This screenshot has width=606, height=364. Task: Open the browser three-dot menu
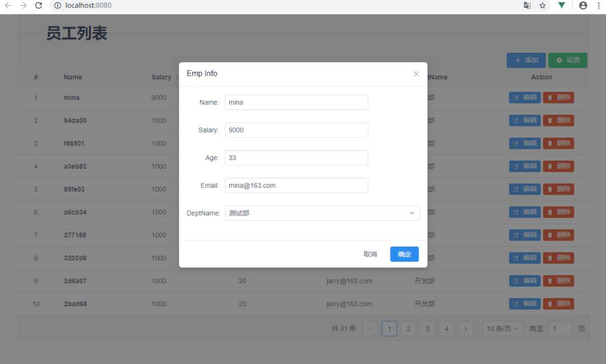pos(598,6)
